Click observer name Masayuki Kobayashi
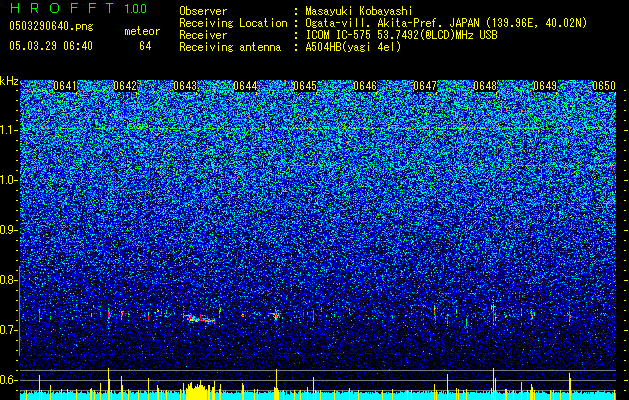Screen dimensions: 629x400 359,11
